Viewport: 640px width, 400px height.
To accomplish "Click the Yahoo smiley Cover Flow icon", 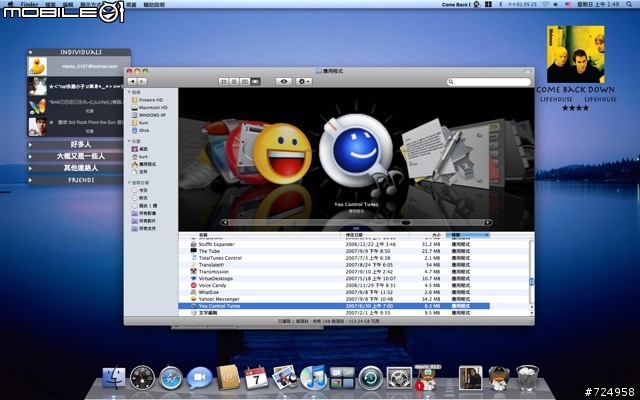I will (x=282, y=153).
